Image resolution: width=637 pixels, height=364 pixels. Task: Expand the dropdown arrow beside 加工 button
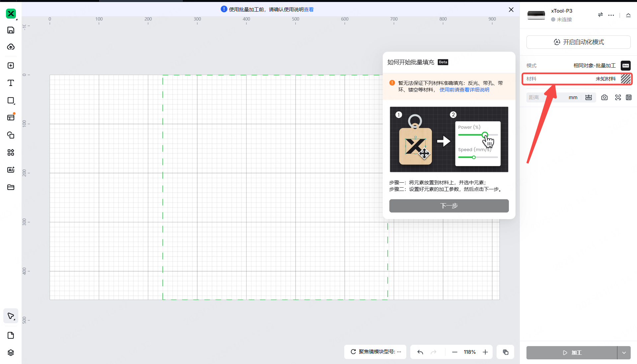click(x=624, y=353)
